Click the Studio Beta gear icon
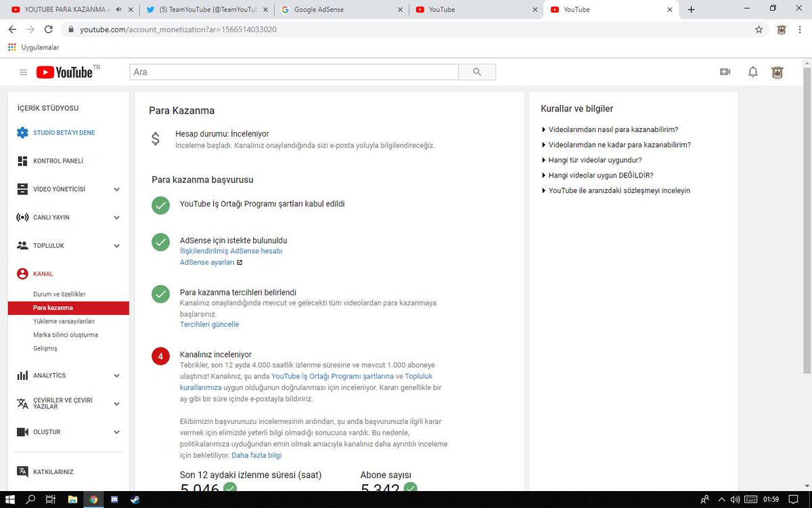Image resolution: width=812 pixels, height=508 pixels. 22,133
